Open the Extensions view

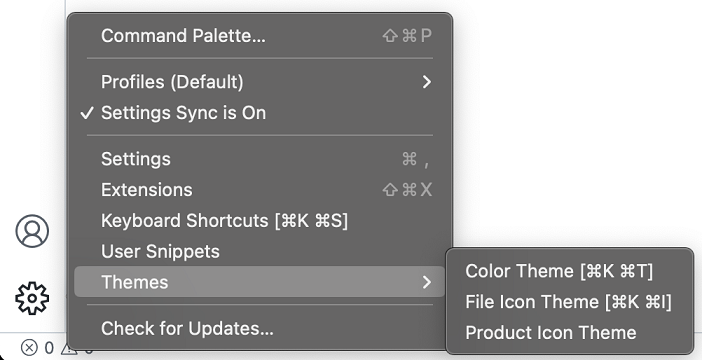pos(260,190)
